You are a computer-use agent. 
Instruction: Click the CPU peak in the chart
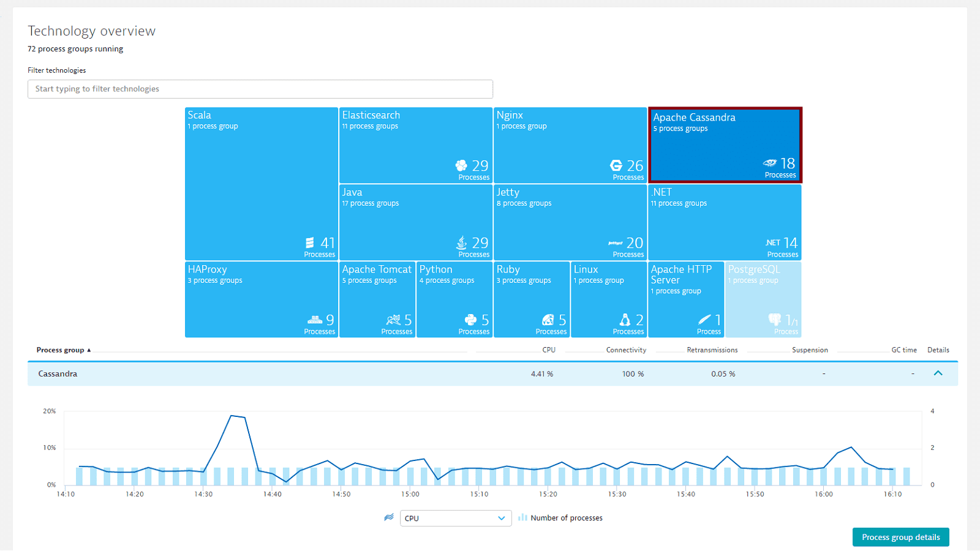click(232, 416)
